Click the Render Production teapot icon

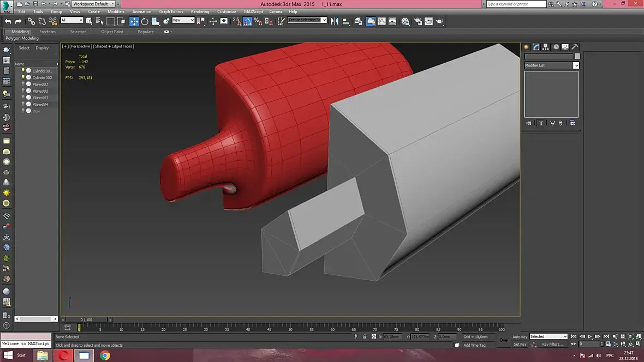click(x=439, y=21)
